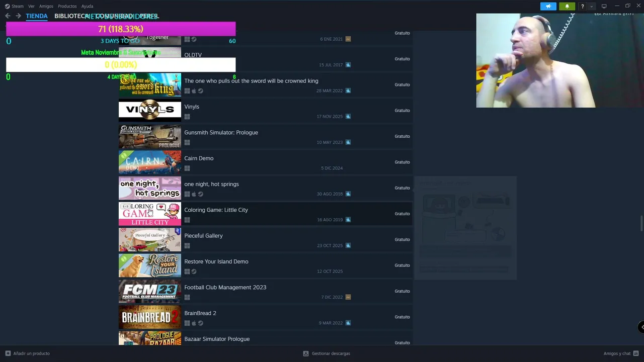This screenshot has width=644, height=362.
Task: Click SteamOS icon under one night, hot springs
Action: 200,194
